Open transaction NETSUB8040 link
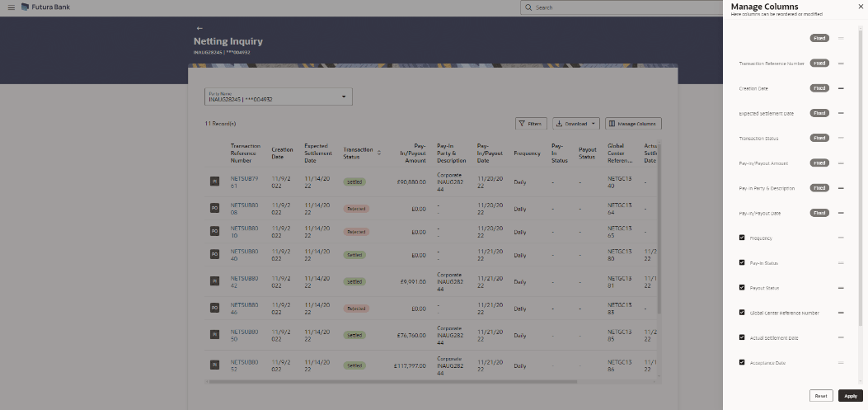The height and width of the screenshot is (410, 868). (244, 254)
